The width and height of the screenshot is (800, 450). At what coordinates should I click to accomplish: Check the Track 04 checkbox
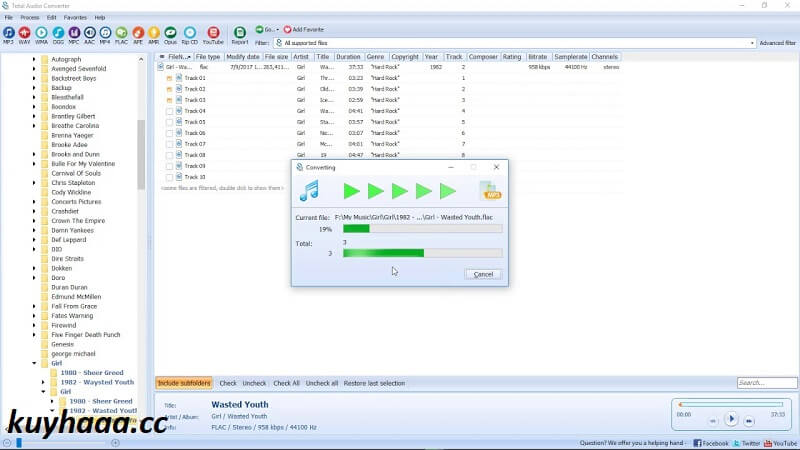click(x=169, y=111)
